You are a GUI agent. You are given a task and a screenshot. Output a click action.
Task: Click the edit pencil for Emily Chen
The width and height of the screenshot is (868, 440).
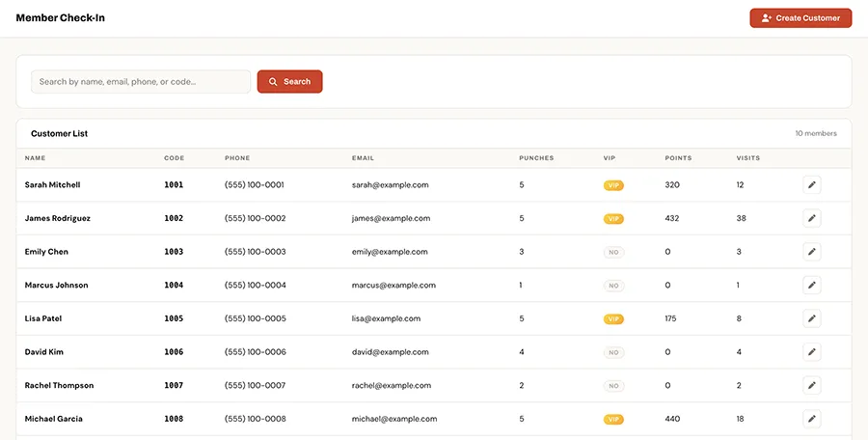click(811, 252)
